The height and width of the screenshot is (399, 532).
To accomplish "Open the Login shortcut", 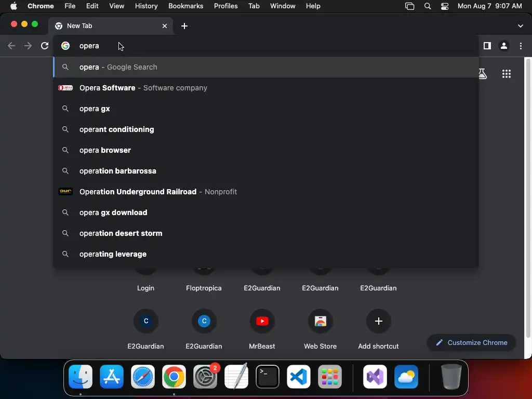I will 145,288.
